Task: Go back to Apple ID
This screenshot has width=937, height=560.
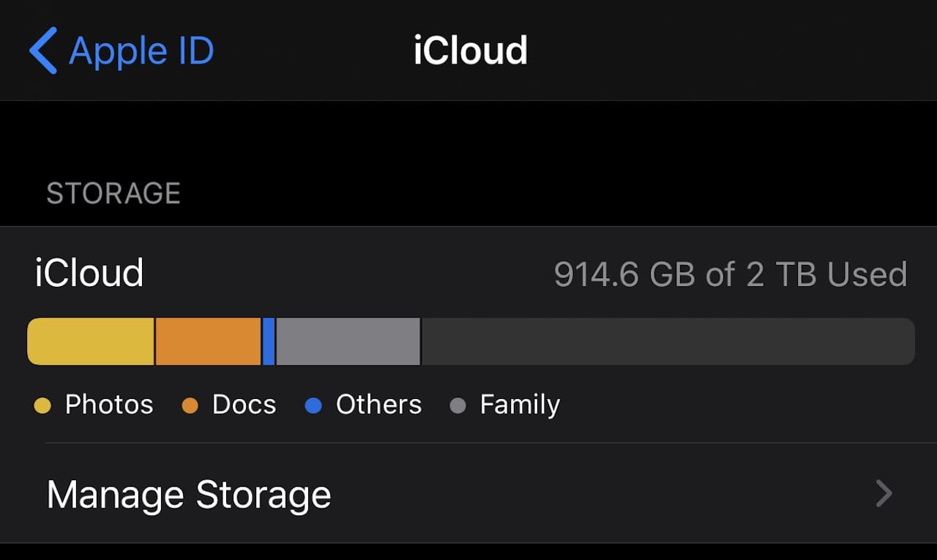Action: point(141,51)
